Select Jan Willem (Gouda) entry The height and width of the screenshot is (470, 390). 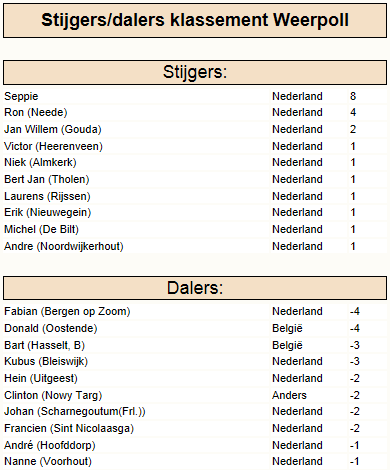pyautogui.click(x=53, y=129)
